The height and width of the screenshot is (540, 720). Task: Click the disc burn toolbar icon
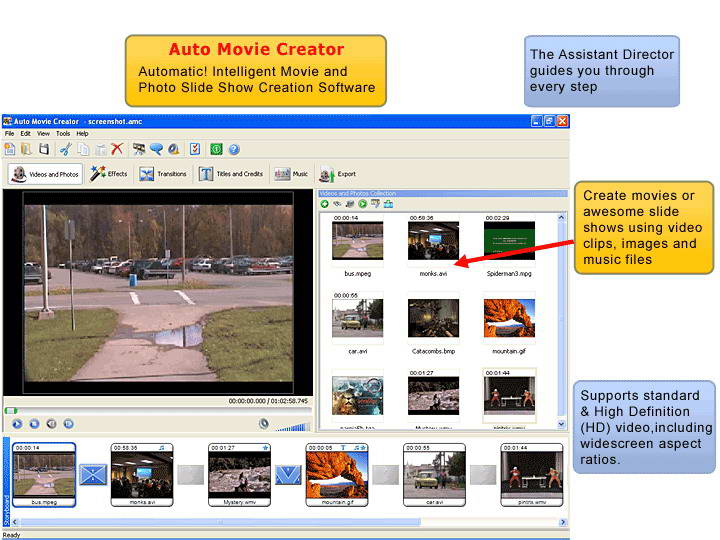174,149
